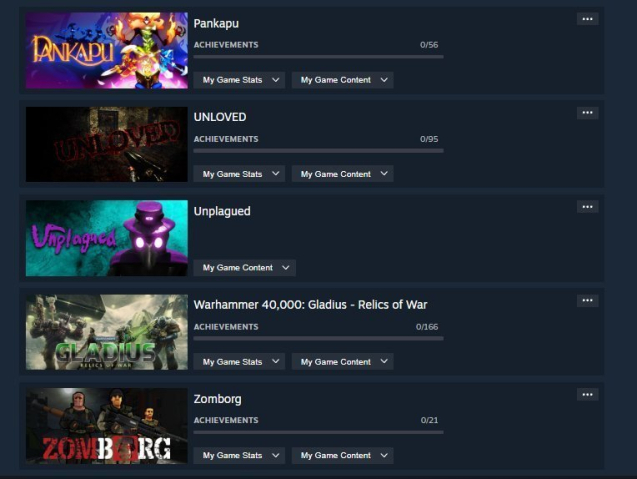Image resolution: width=637 pixels, height=479 pixels.
Task: Click the Pankapu game banner image
Action: coord(107,50)
